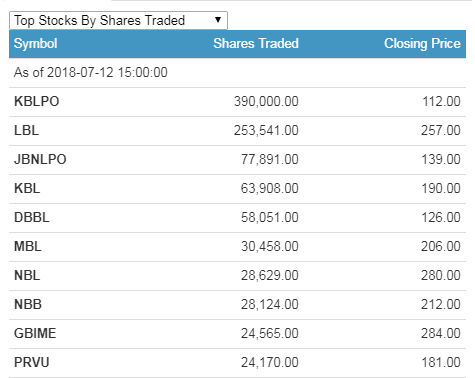Select the MBL stock symbol
The width and height of the screenshot is (475, 378).
tap(28, 246)
